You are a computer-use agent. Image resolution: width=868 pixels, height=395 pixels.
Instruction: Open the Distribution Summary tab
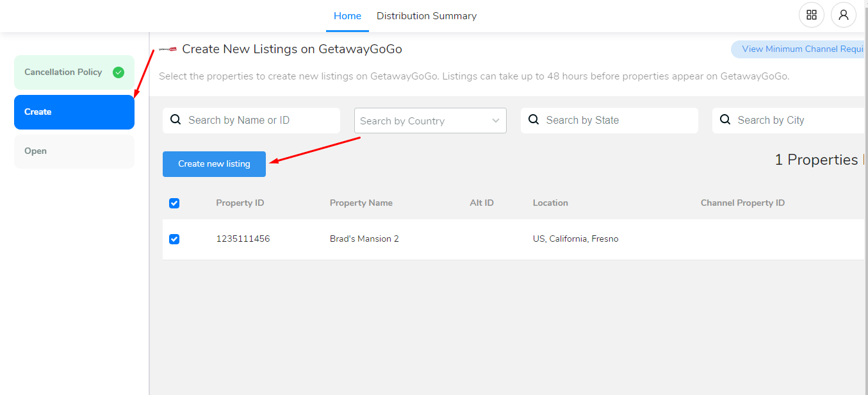pyautogui.click(x=427, y=16)
